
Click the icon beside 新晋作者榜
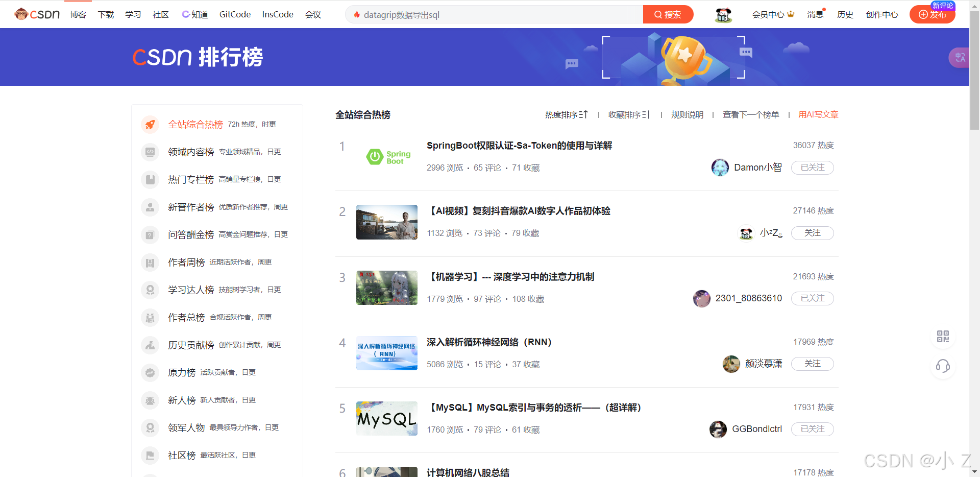coord(150,207)
